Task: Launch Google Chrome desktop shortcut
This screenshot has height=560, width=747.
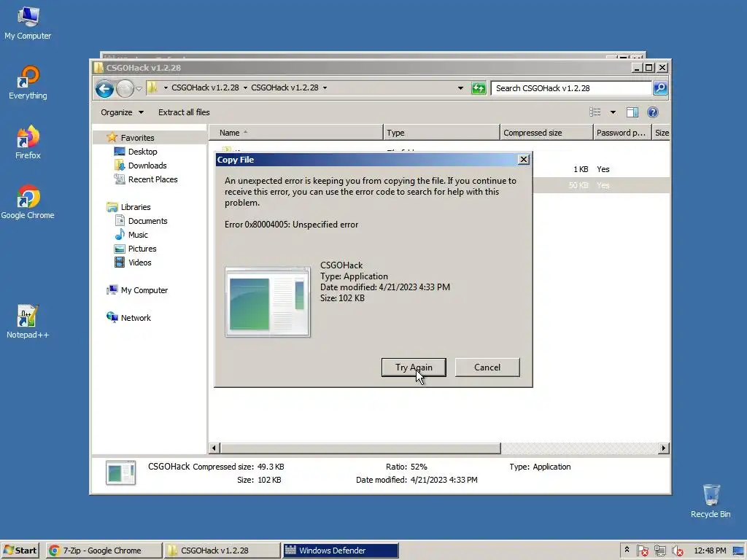Action: (28, 203)
